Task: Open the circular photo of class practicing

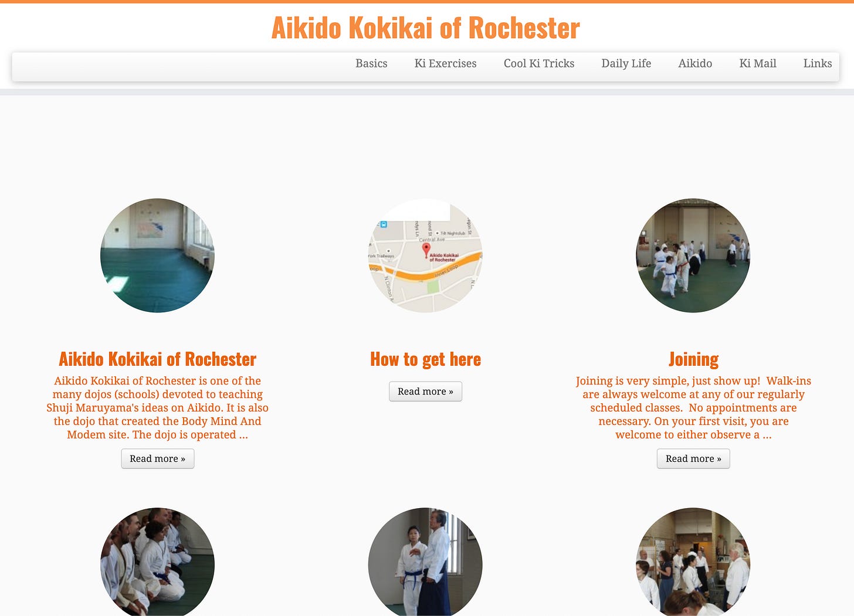Action: (x=693, y=256)
